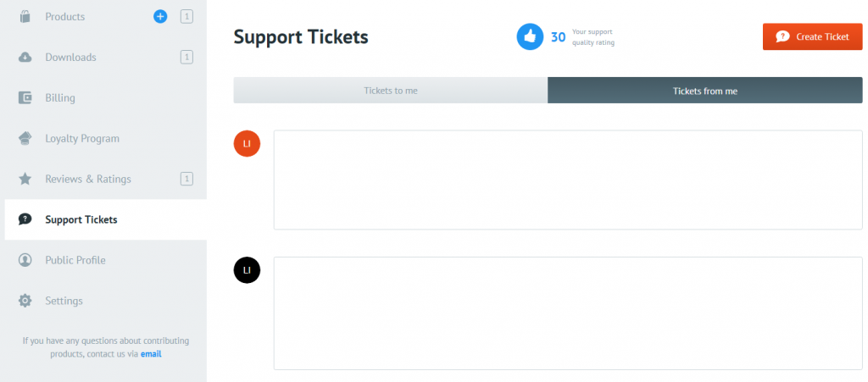Click the Reviews & Ratings star icon

tap(25, 179)
